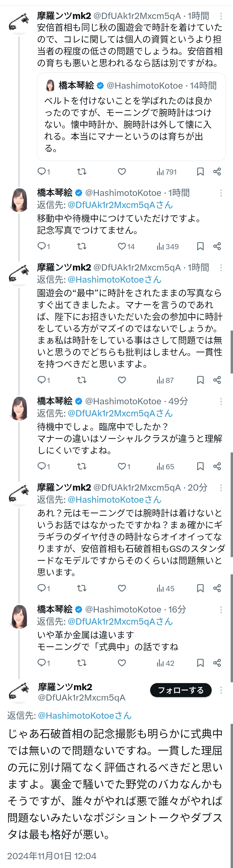
Task: Bookmark the tweet with 349 views
Action: click(x=200, y=246)
